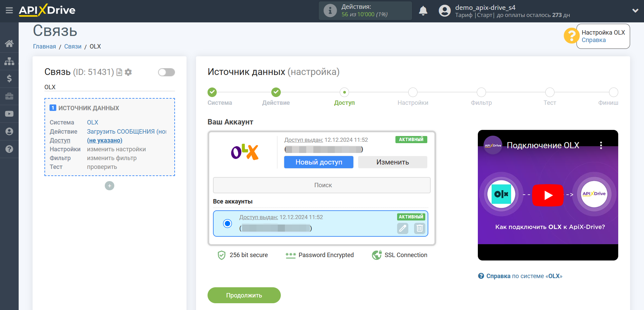The height and width of the screenshot is (310, 644).
Task: Open connection settings gear icon
Action: [128, 72]
